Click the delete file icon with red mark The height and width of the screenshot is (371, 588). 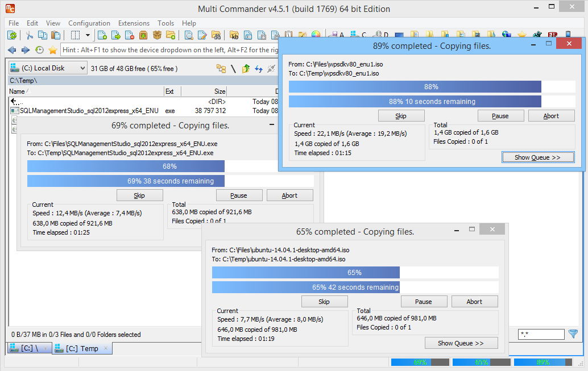click(130, 36)
